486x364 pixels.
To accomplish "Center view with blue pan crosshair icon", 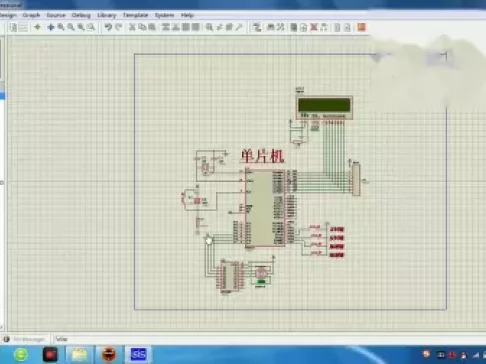I will point(51,27).
